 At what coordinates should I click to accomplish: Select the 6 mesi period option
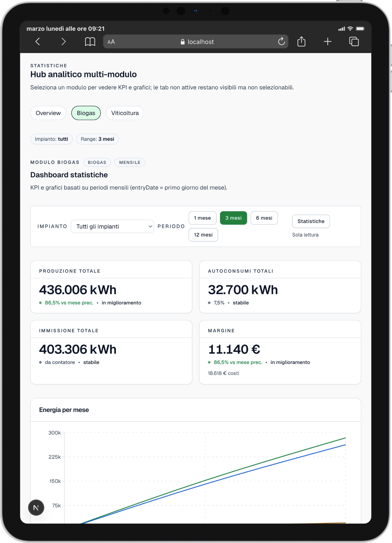(264, 218)
